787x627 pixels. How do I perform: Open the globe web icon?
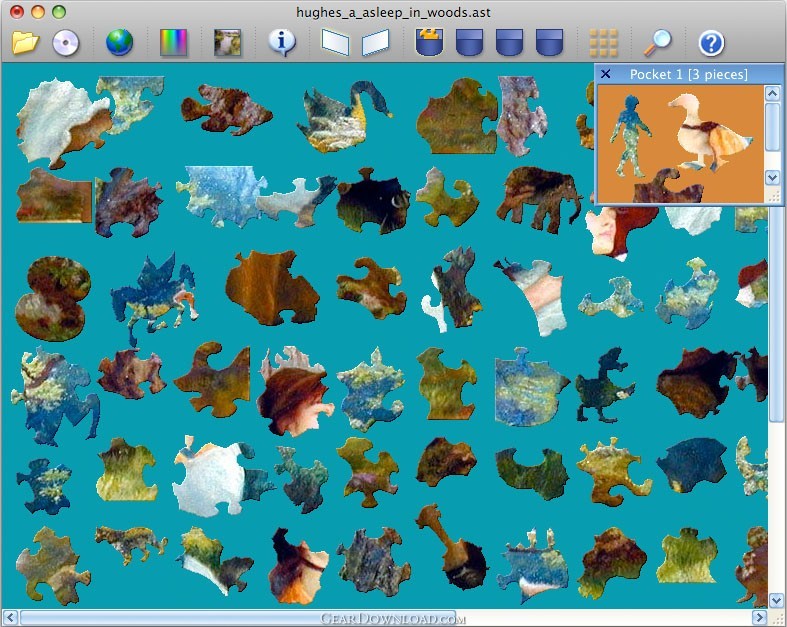click(119, 42)
